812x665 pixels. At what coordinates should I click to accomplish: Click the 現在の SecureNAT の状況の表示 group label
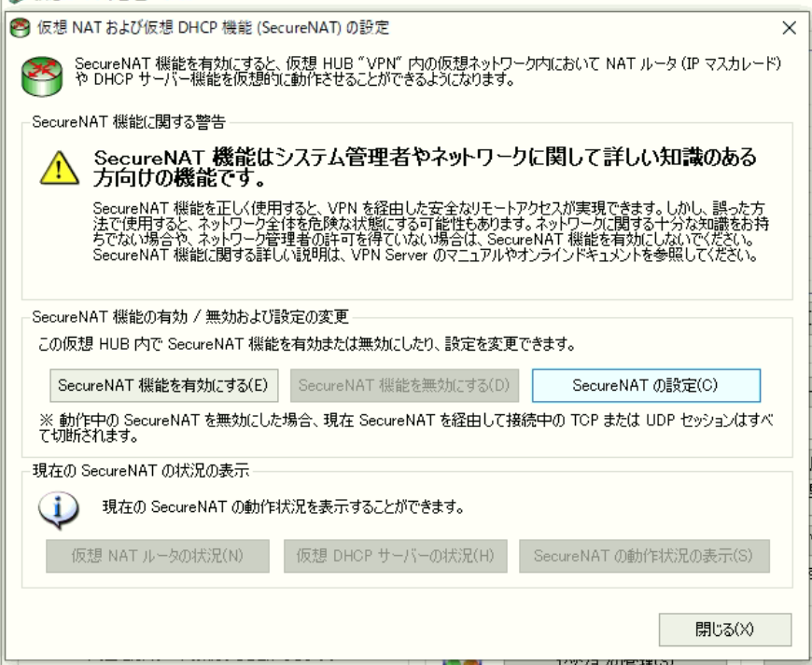[141, 470]
